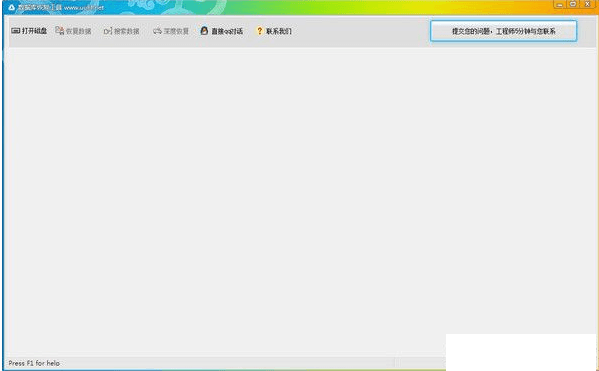Open the 联系我们 contact us item

[278, 31]
